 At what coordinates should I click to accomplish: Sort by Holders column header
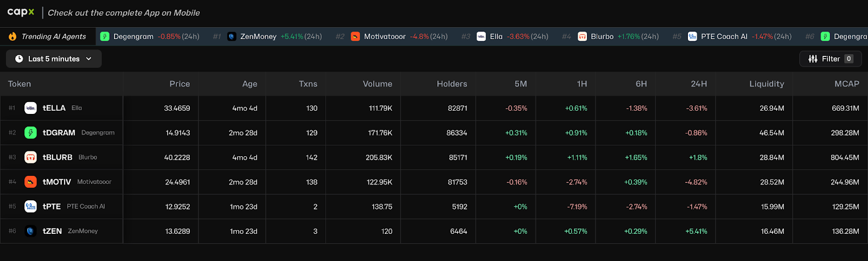[x=452, y=84]
